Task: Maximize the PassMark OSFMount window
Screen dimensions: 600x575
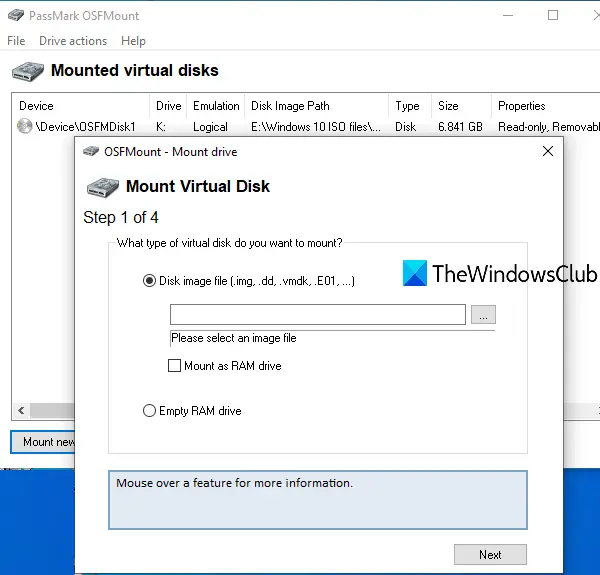Action: [x=553, y=15]
